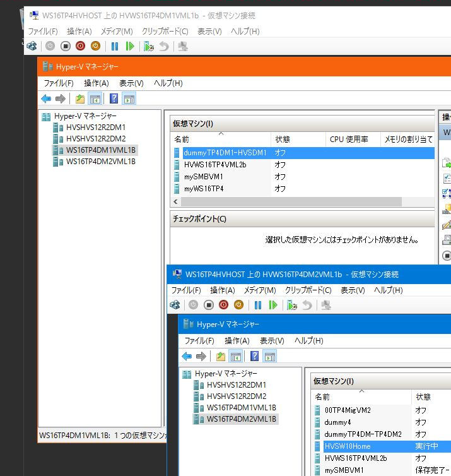This screenshot has height=476, width=451.
Task: Click Ctrl+Alt+Del icon in lower DM2VML1b connection toolbar
Action: coord(175,305)
